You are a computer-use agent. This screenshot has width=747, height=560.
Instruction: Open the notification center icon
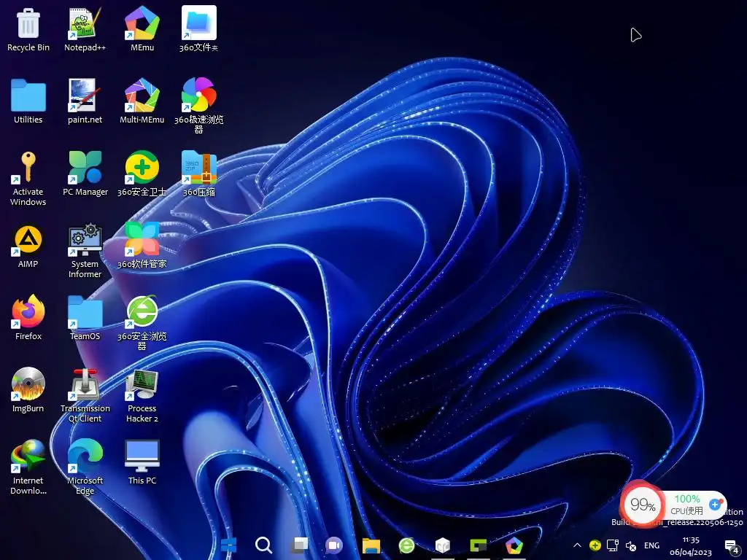(x=732, y=547)
